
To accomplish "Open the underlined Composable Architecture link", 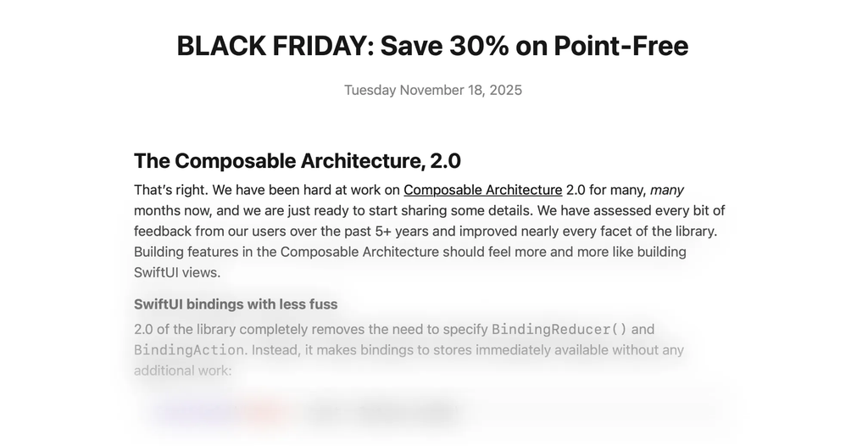I will coord(482,190).
